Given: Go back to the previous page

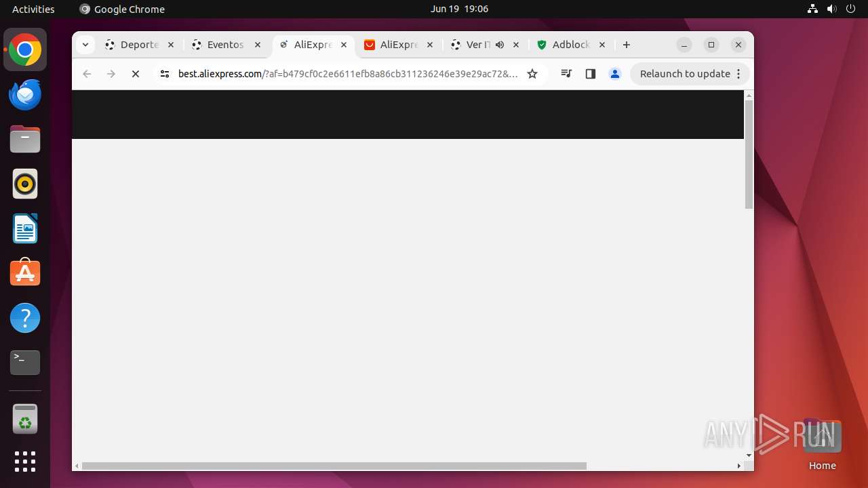Looking at the screenshot, I should 87,74.
